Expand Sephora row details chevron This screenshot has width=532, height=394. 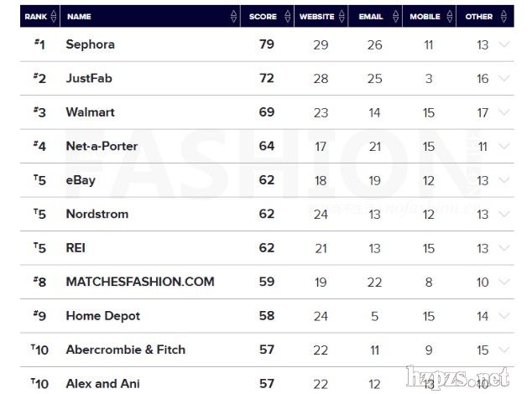503,44
